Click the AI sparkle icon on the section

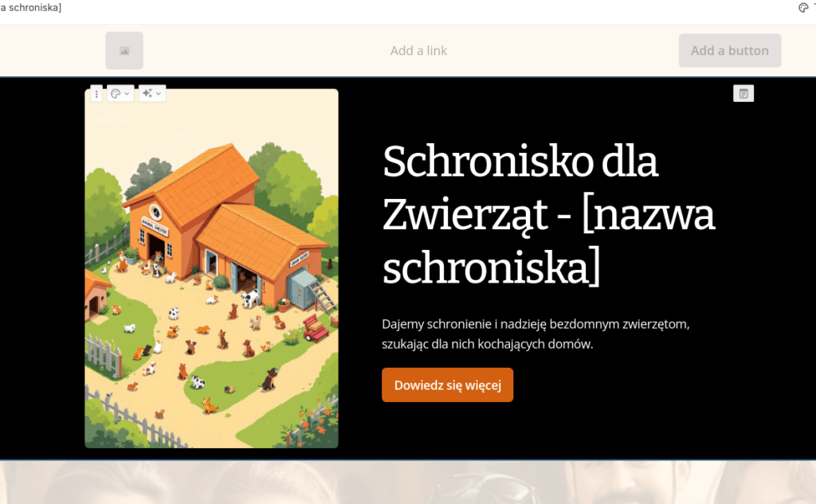(x=147, y=93)
